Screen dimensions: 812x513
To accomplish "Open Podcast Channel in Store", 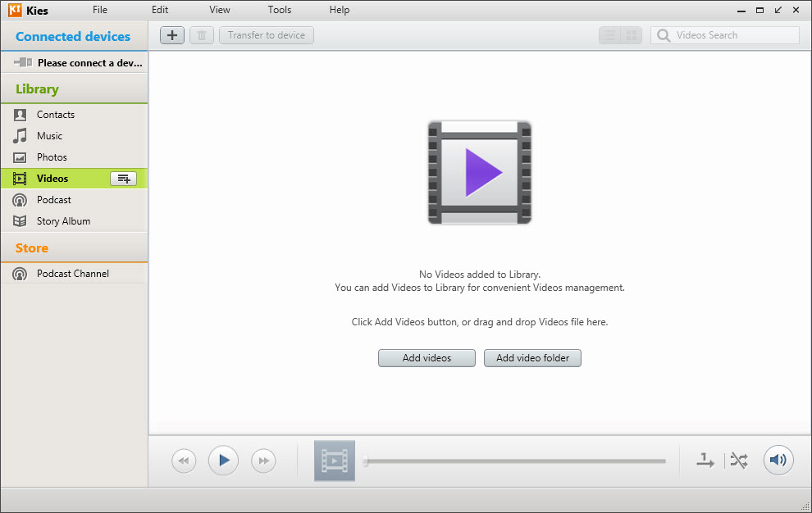I will pos(72,274).
